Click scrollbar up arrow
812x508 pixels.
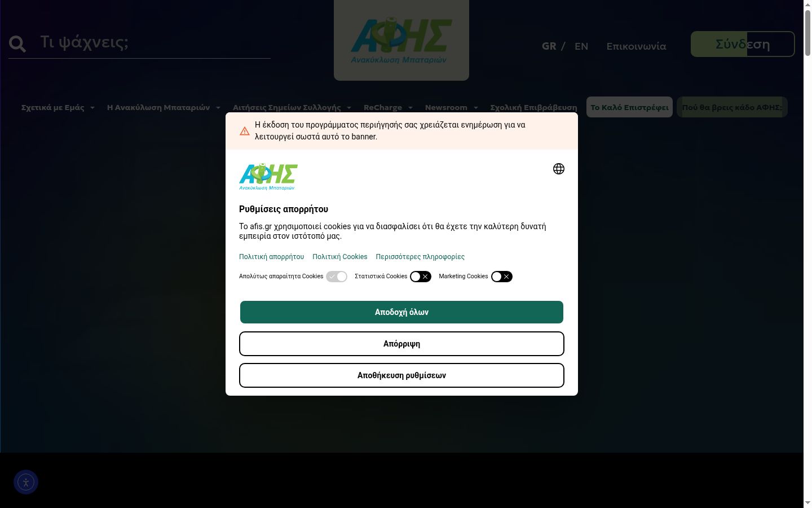(x=807, y=5)
